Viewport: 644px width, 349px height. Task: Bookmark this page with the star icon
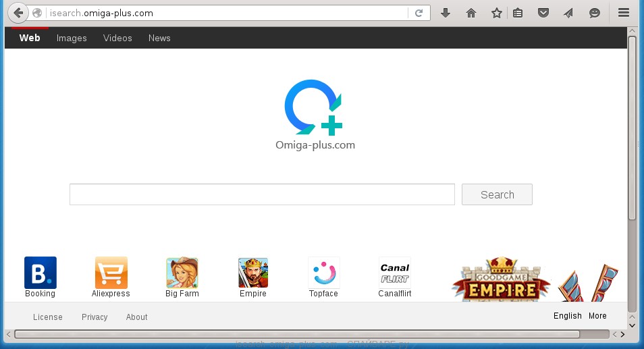click(x=496, y=13)
